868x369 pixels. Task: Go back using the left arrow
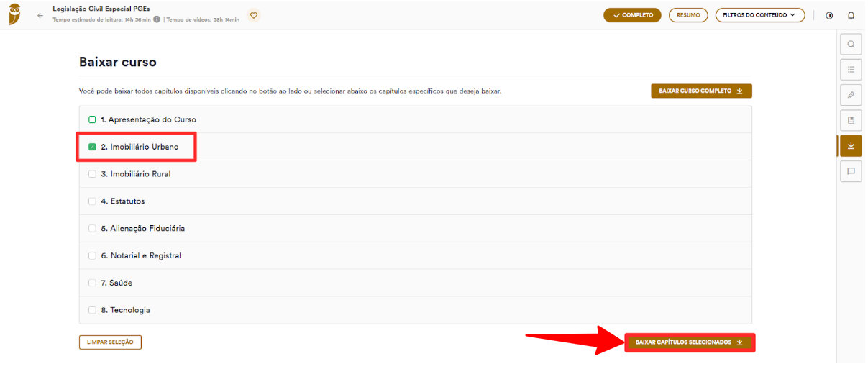click(40, 15)
